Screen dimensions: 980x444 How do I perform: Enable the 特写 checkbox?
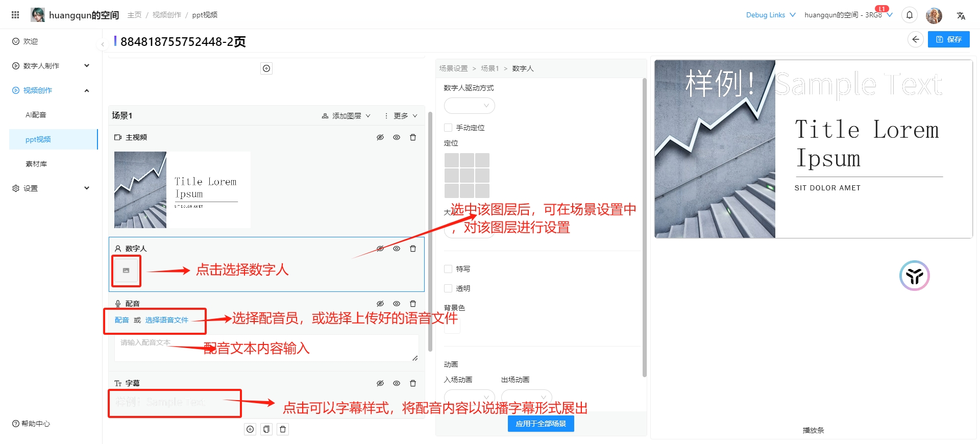click(448, 269)
